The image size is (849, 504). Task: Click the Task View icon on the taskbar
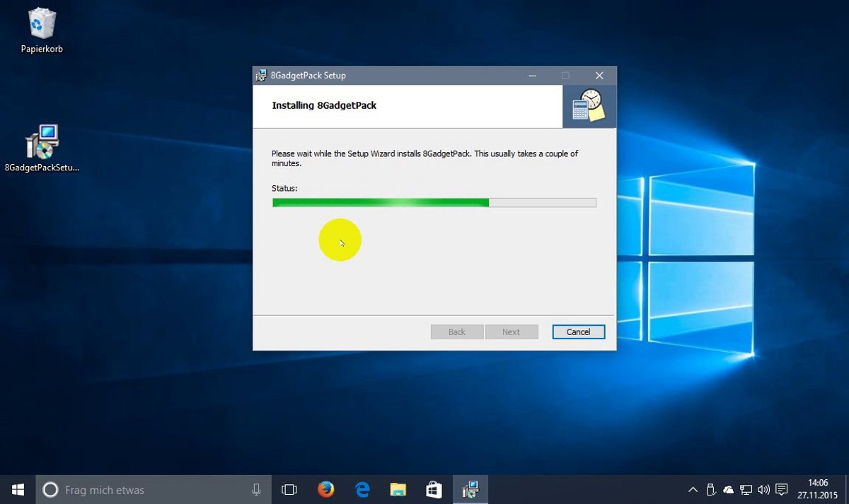[289, 488]
